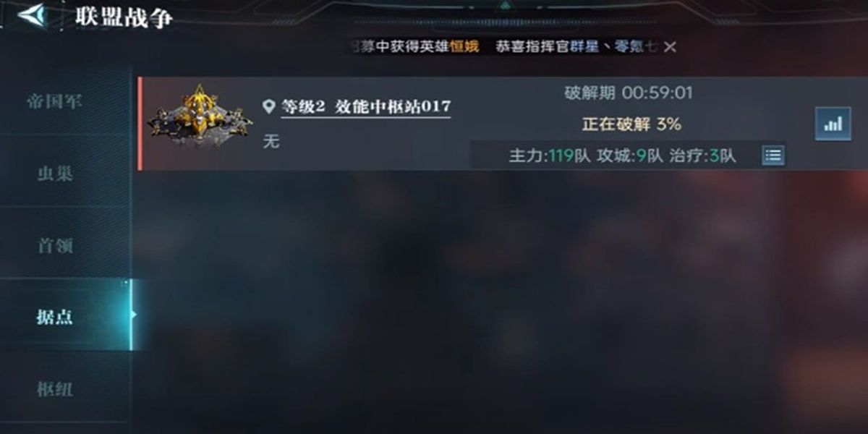Select the highlighted 据点 tab
This screenshot has width=868, height=434.
click(x=56, y=317)
